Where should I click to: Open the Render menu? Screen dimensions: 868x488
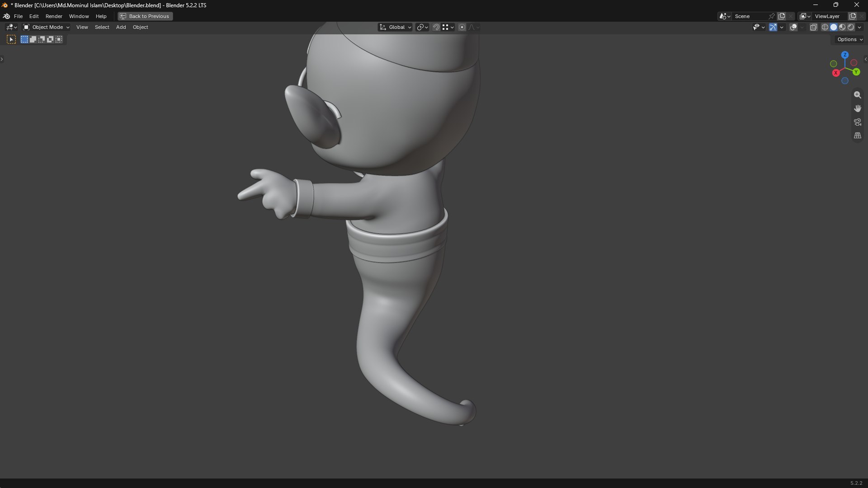(x=54, y=16)
